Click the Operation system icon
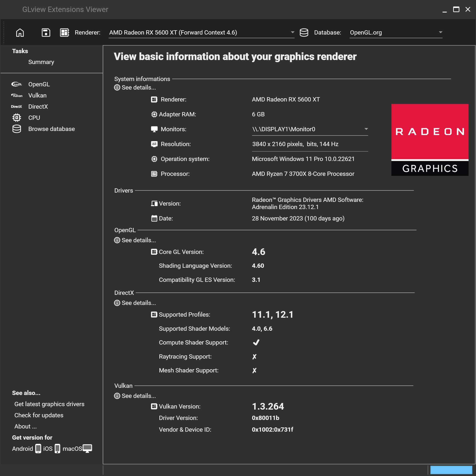The image size is (476, 476). coord(154,159)
